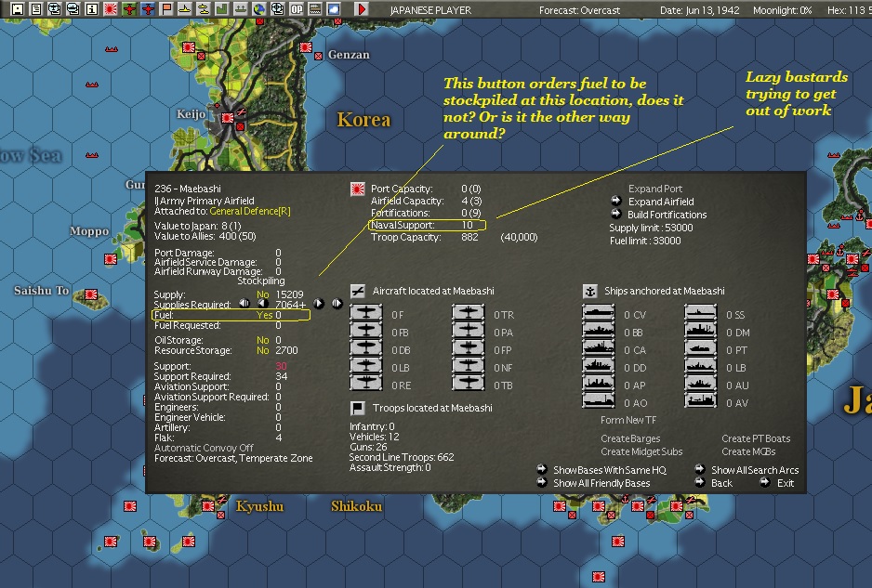Open 'General Defence[R]' HQ link

pos(250,211)
